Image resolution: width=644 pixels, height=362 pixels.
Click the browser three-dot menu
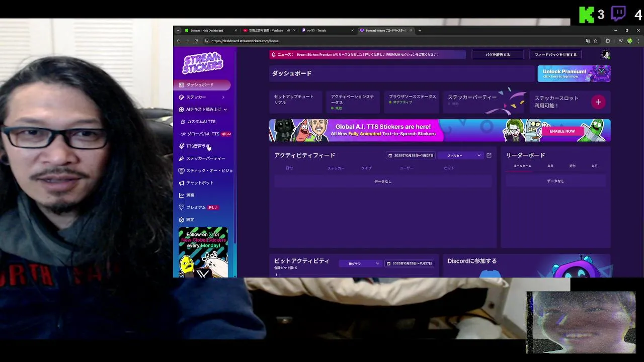click(x=638, y=41)
